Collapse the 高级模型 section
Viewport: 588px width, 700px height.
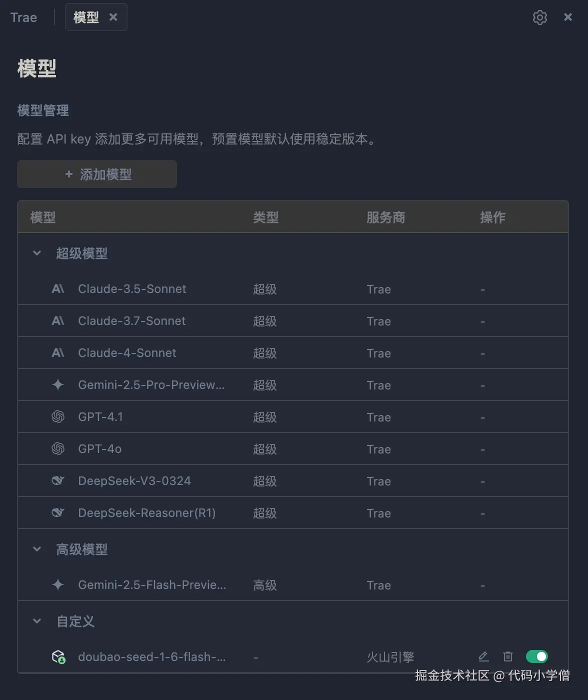coord(36,549)
